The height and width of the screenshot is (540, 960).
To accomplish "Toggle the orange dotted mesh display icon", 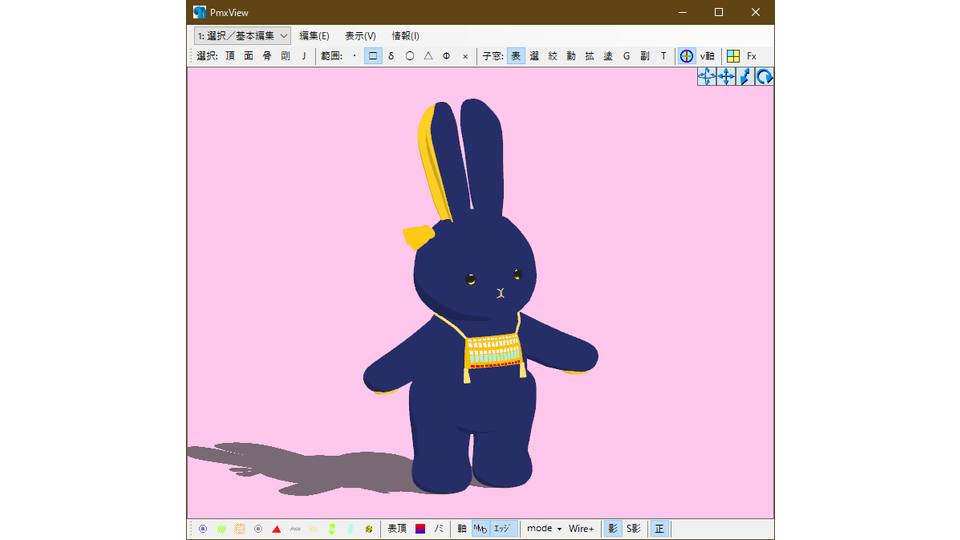I will pos(240,529).
